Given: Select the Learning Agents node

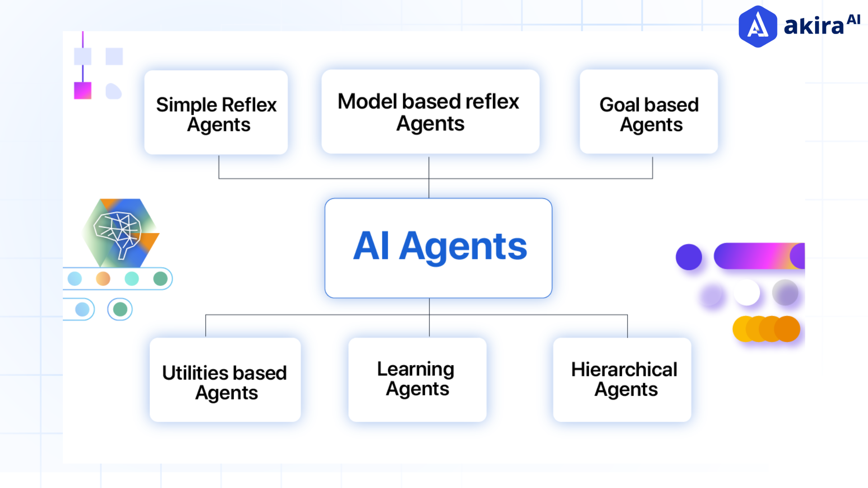Looking at the screenshot, I should [417, 380].
